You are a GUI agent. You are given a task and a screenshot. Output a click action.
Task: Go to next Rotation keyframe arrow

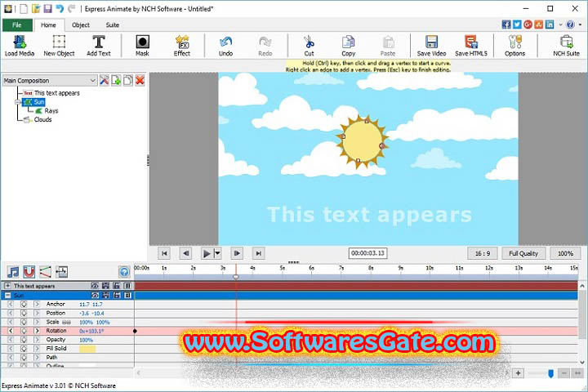coord(37,331)
